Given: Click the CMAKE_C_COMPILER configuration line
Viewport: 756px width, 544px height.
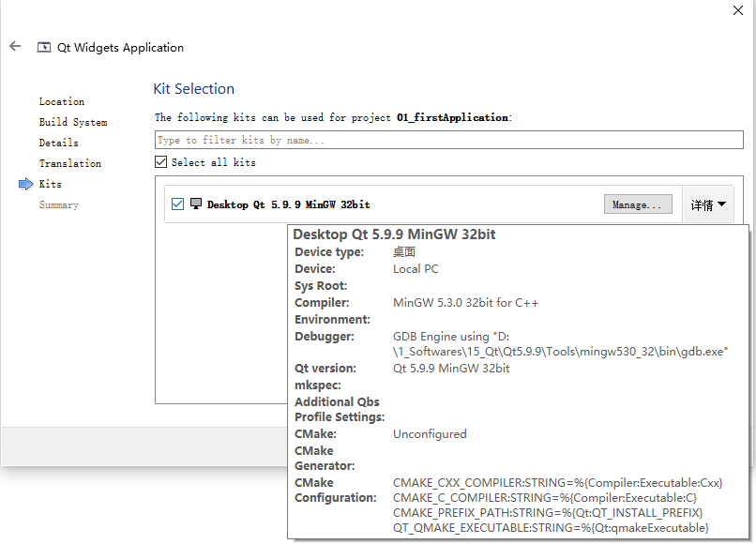Looking at the screenshot, I should (x=545, y=498).
